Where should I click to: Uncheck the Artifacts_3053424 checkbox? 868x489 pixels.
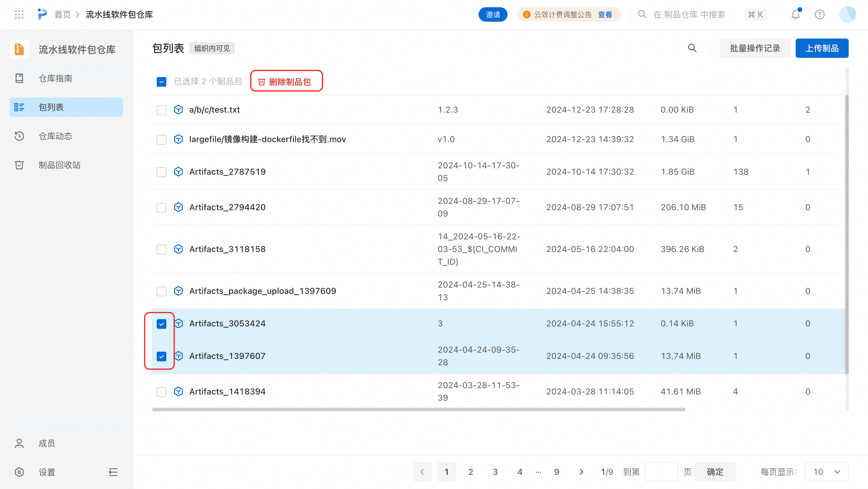[162, 324]
